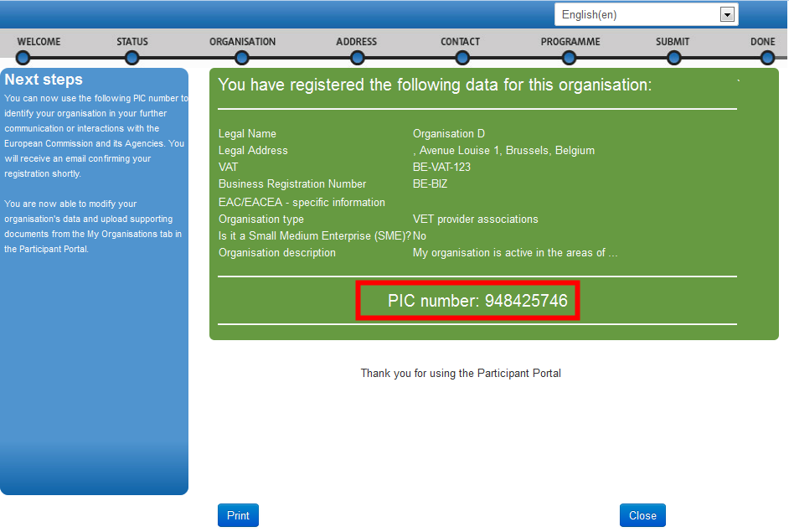Go to the PROGRAMME step
Screen dimensions: 789x532
(x=570, y=42)
